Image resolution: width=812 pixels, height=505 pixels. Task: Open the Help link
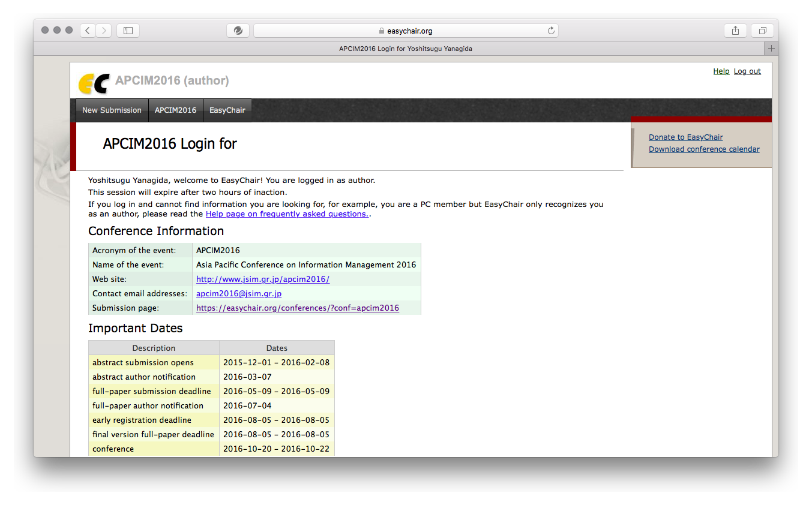pyautogui.click(x=721, y=71)
